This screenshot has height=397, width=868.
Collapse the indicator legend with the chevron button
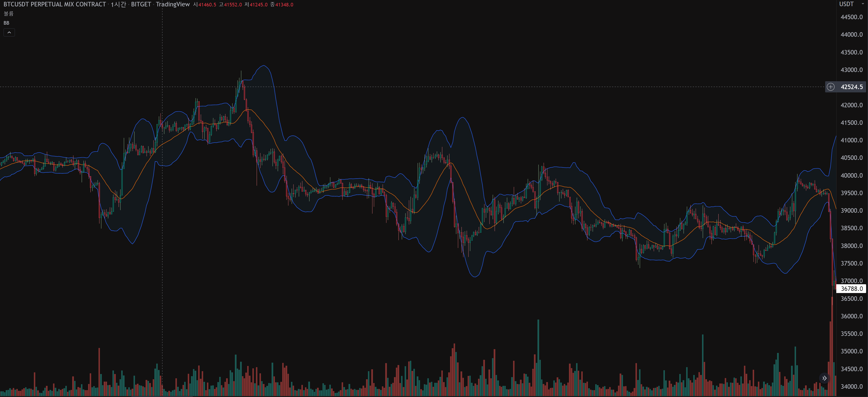tap(9, 32)
